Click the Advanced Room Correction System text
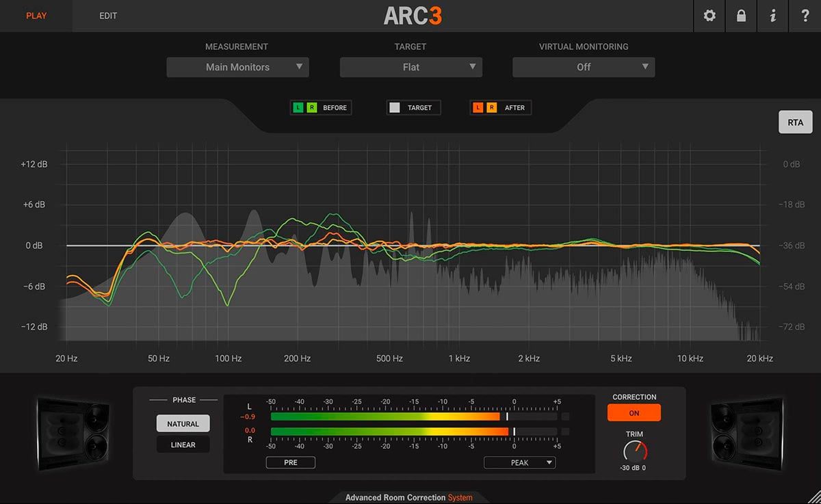Viewport: 821px width, 504px height. coord(409,497)
